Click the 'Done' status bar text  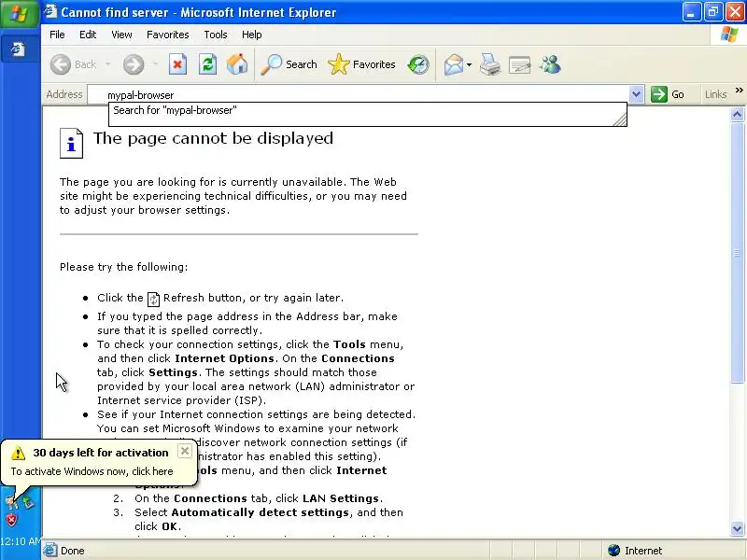coord(73,551)
